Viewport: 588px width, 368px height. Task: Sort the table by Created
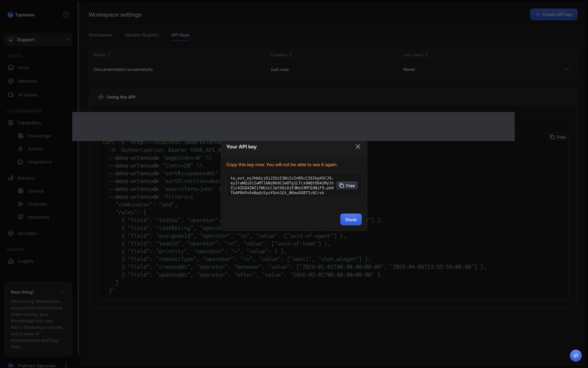pyautogui.click(x=281, y=55)
